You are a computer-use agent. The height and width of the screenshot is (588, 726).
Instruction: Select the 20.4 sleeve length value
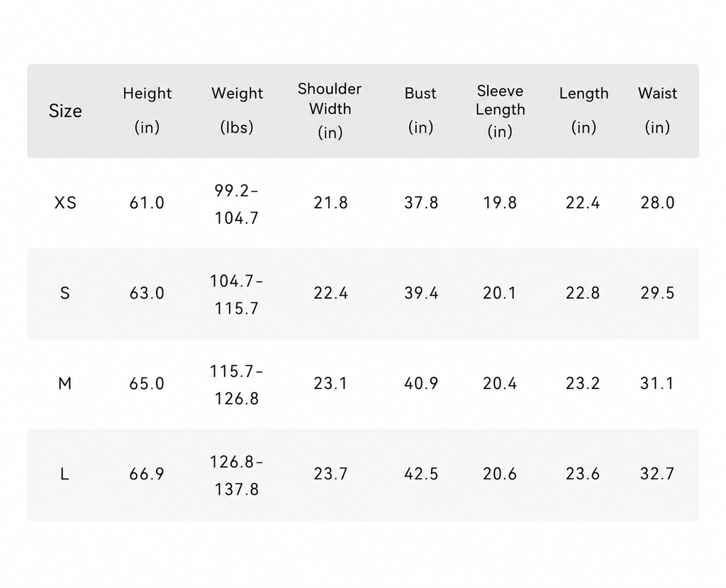click(x=500, y=383)
